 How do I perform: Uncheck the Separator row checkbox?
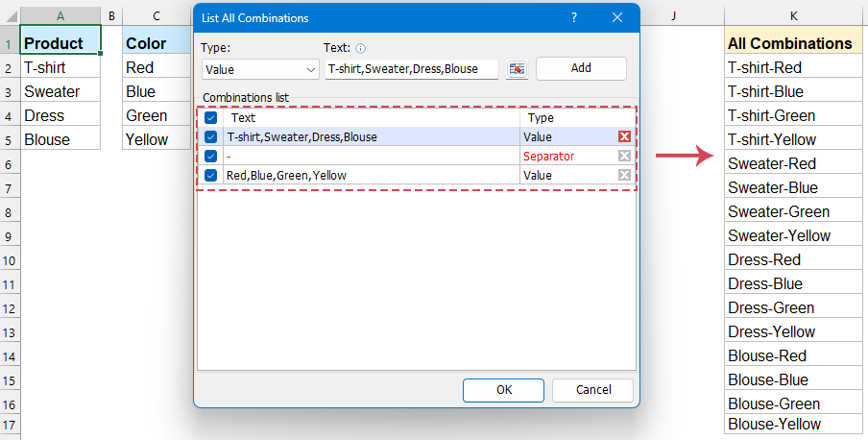point(211,156)
